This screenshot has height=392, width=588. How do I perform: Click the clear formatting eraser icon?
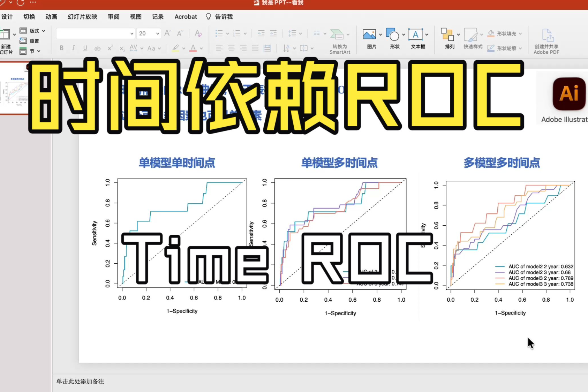click(198, 33)
